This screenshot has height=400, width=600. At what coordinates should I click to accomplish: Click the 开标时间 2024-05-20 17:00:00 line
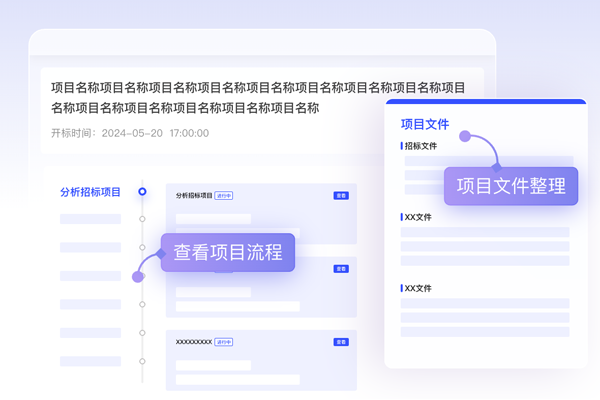coord(130,133)
